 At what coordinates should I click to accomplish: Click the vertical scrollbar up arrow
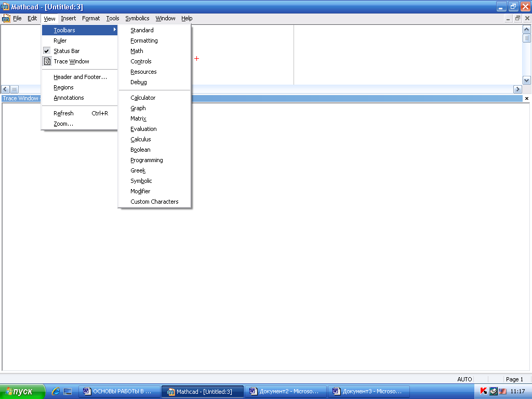coord(527,30)
